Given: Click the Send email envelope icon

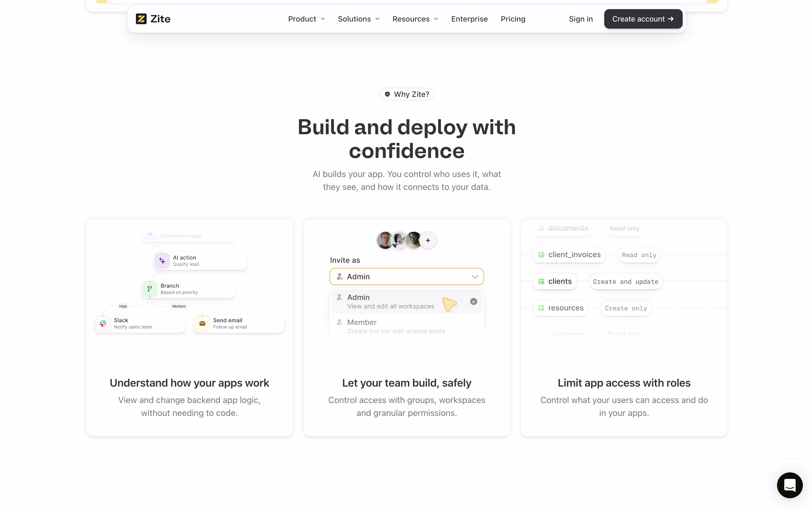Looking at the screenshot, I should (202, 323).
